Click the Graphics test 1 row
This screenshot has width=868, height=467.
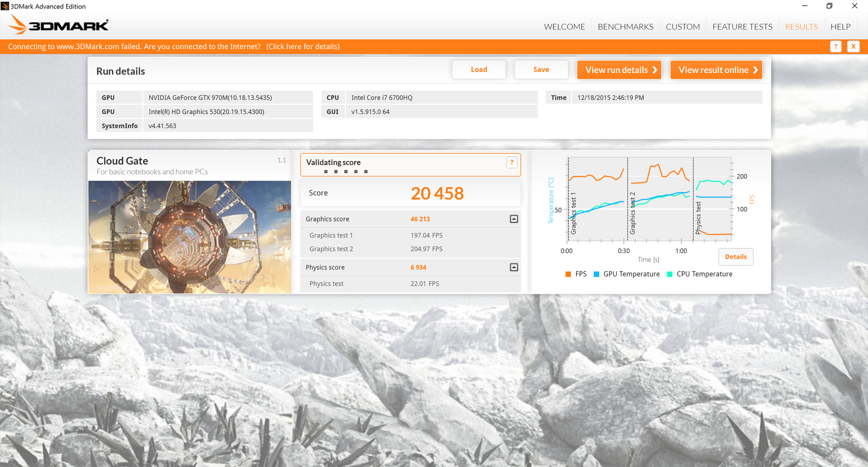410,235
